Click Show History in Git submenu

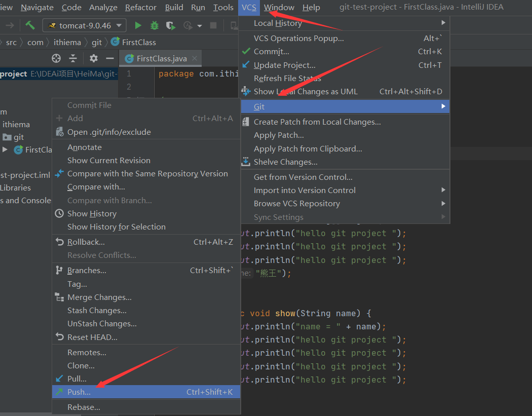tap(146, 214)
